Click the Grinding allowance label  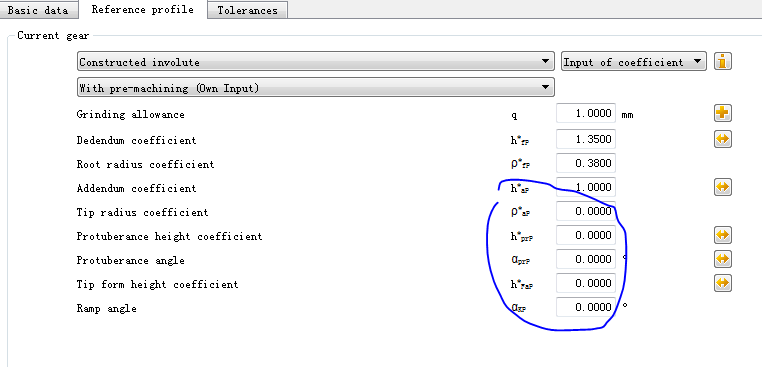131,115
